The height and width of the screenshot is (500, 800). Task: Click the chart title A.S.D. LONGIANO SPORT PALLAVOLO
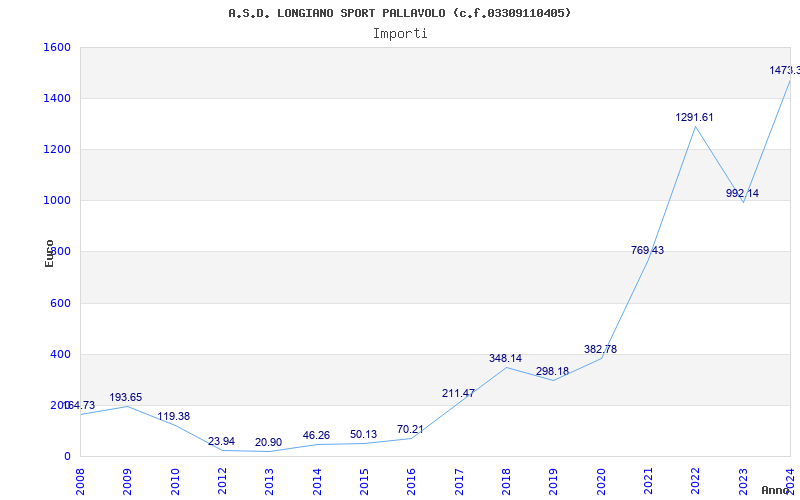pyautogui.click(x=400, y=13)
